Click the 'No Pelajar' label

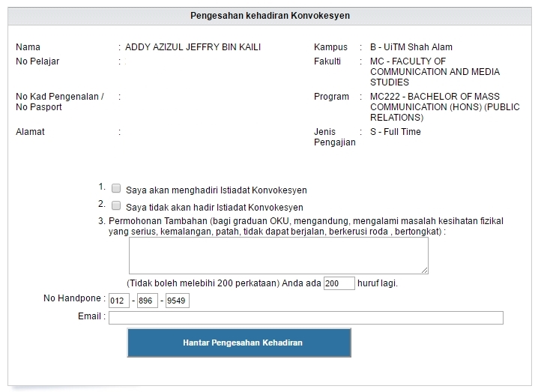point(37,61)
